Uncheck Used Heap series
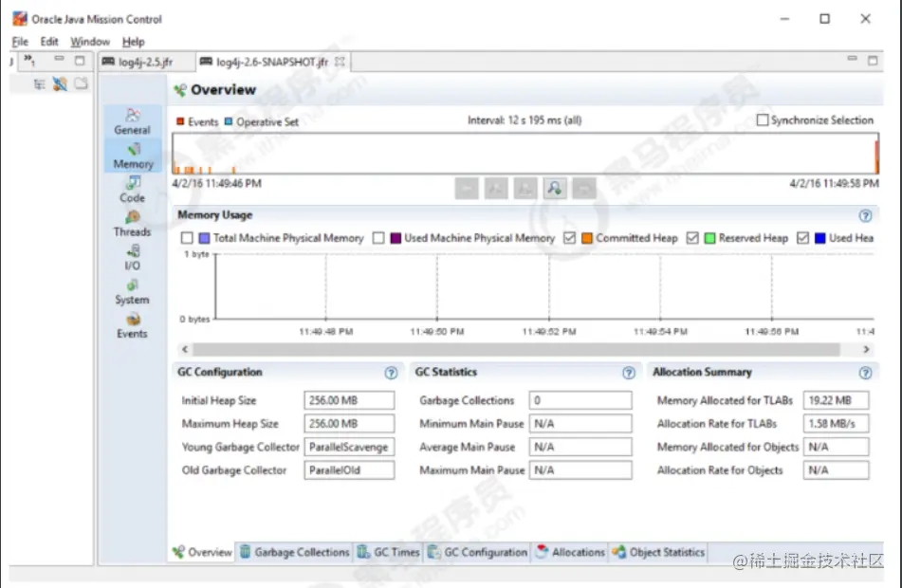The width and height of the screenshot is (902, 588). coord(803,238)
